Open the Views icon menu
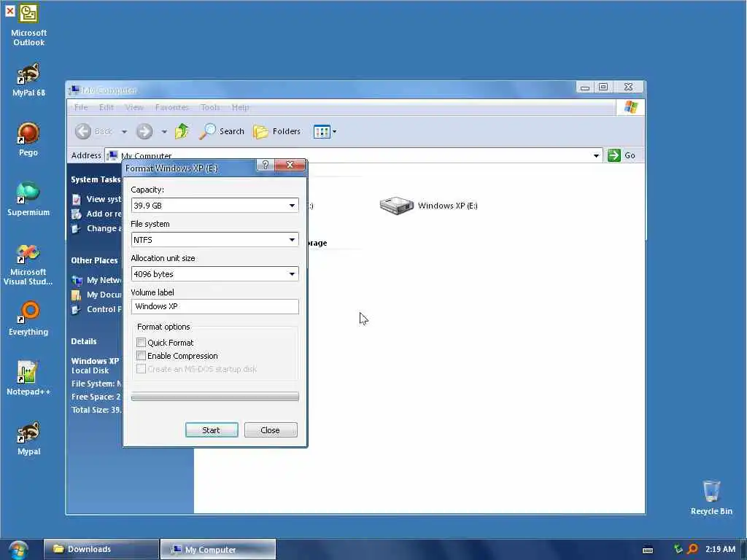This screenshot has height=560, width=747. 325,131
